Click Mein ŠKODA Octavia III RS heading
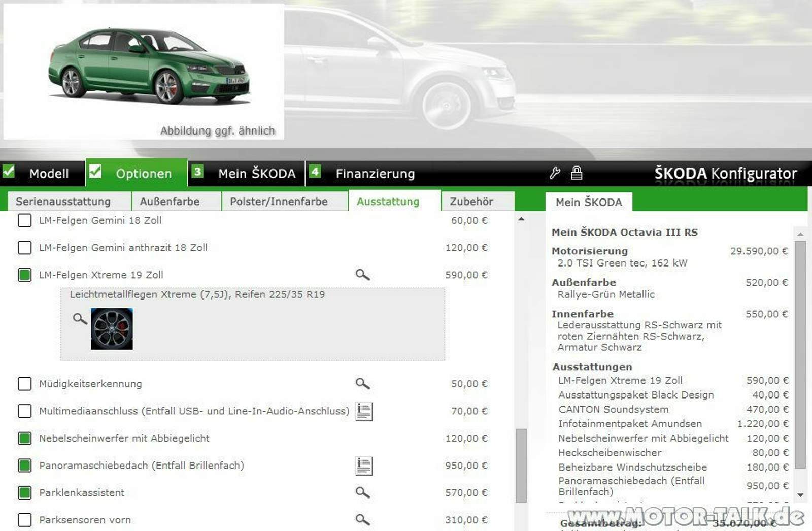Viewport: 812px width, 531px height. pyautogui.click(x=625, y=233)
